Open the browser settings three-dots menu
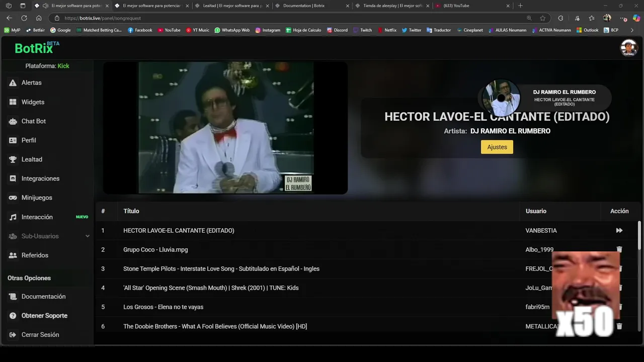The width and height of the screenshot is (644, 362). [x=623, y=18]
